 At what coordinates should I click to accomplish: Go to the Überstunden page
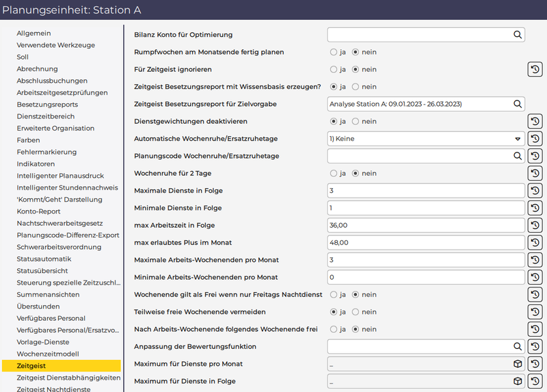pos(38,306)
